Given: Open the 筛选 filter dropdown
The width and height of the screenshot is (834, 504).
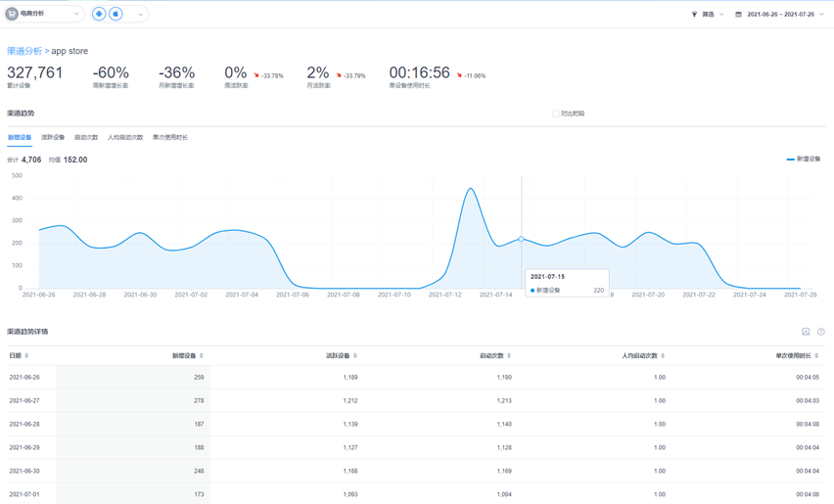Looking at the screenshot, I should pos(708,15).
